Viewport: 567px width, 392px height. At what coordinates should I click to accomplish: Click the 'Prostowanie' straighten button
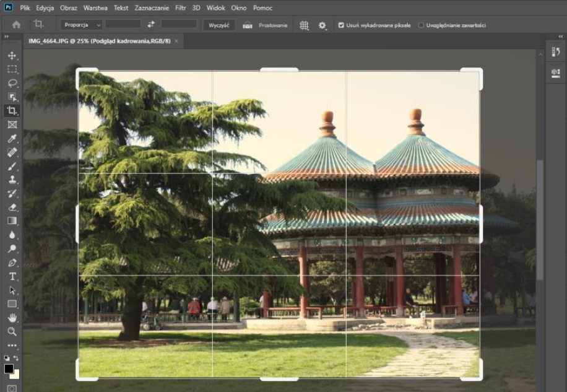[x=265, y=25]
